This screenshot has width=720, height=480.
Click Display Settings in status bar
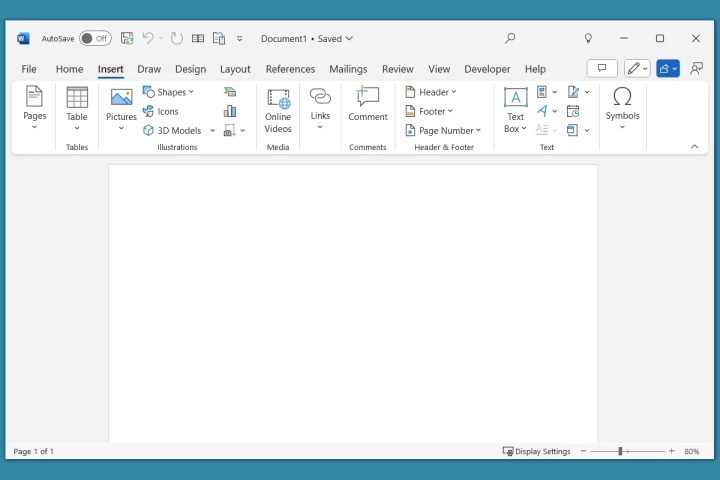[537, 451]
